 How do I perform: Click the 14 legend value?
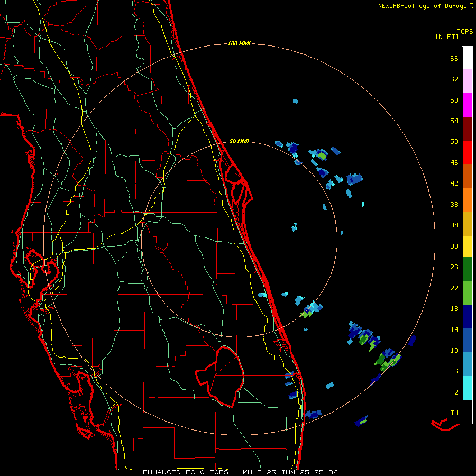click(454, 329)
